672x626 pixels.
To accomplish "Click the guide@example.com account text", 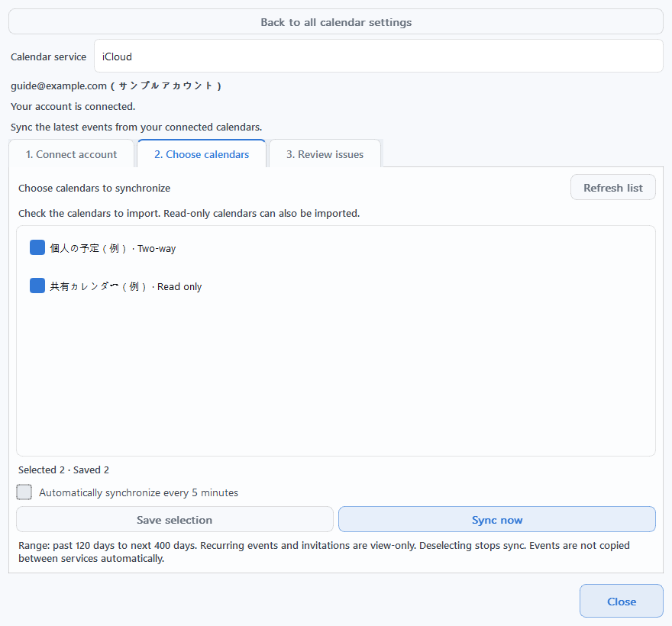I will (116, 86).
